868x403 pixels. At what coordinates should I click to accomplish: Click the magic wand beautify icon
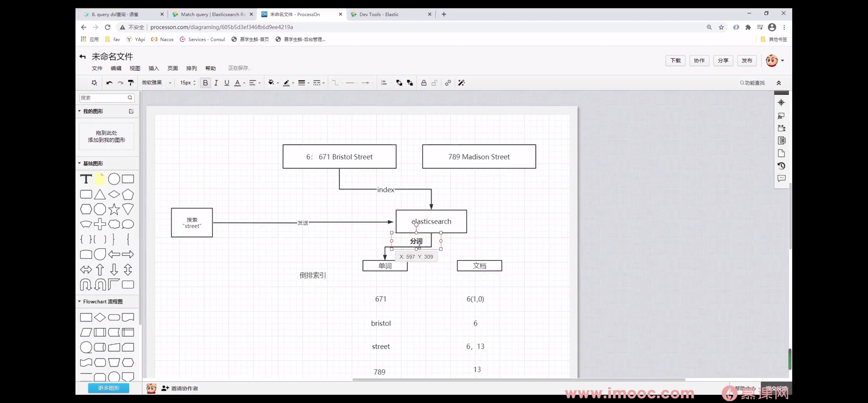(461, 83)
